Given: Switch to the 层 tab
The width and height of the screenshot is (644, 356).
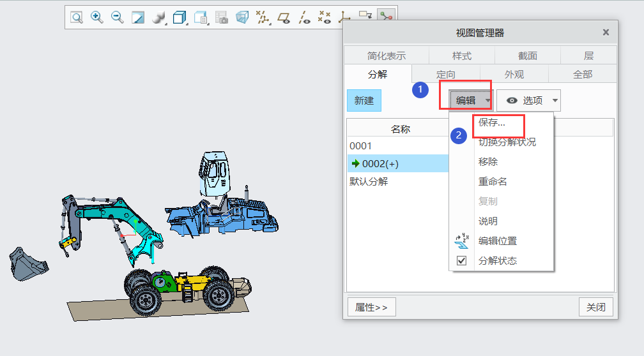Looking at the screenshot, I should click(x=588, y=56).
